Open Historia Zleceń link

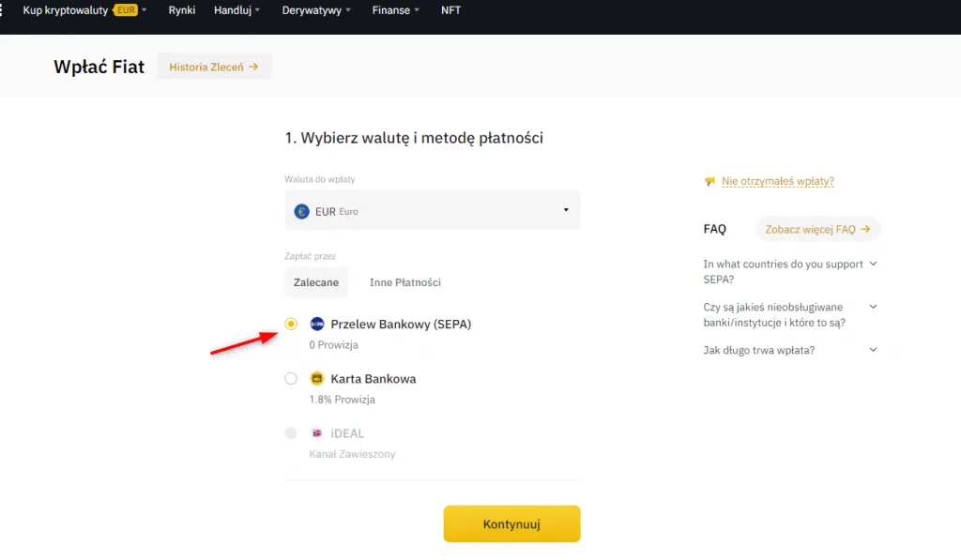coord(214,67)
